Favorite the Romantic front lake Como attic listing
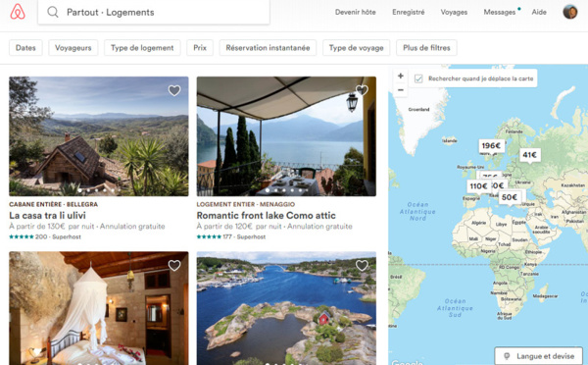 coord(362,89)
